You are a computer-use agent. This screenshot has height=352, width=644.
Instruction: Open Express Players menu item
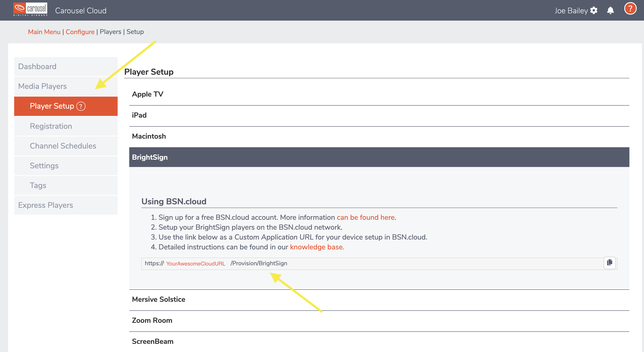[x=46, y=205]
